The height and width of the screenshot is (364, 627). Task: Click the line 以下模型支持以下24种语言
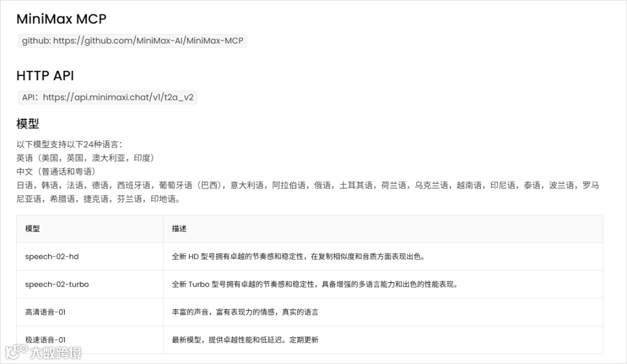(70, 145)
